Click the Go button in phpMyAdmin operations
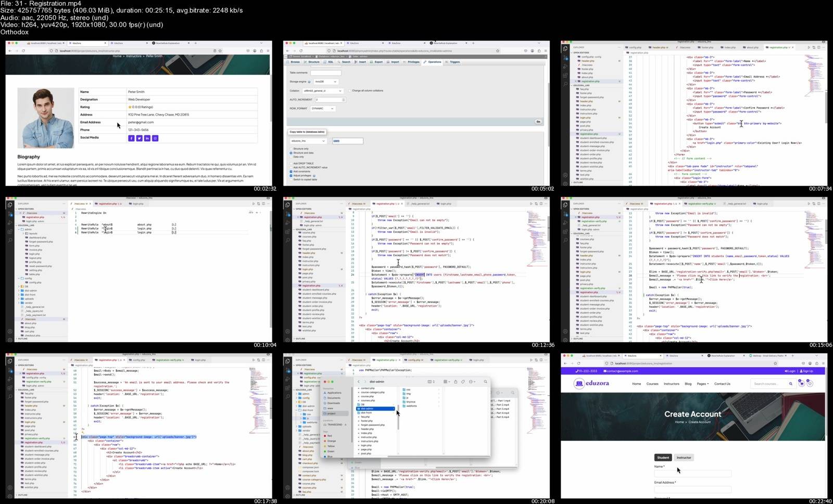The image size is (833, 504). 538,121
